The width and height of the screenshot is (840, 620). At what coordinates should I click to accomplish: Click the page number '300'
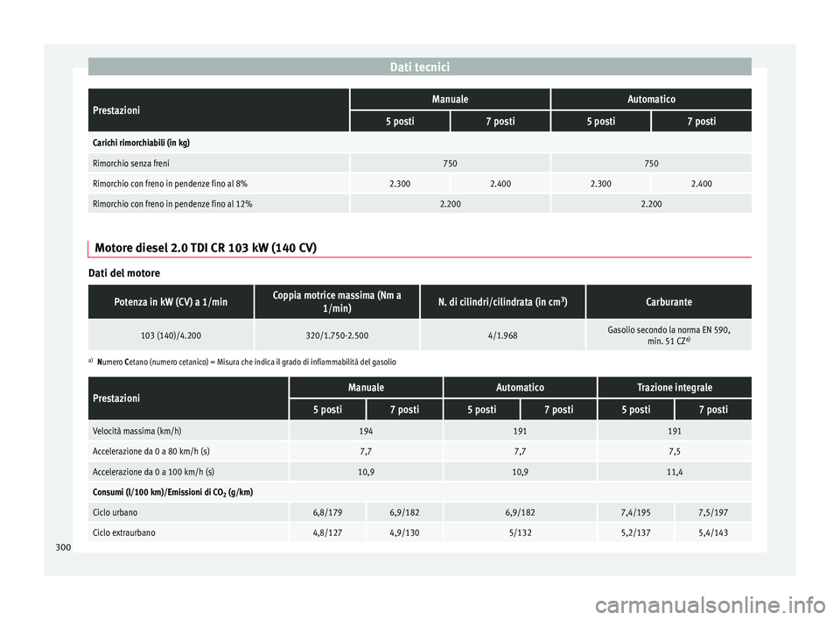pyautogui.click(x=63, y=547)
